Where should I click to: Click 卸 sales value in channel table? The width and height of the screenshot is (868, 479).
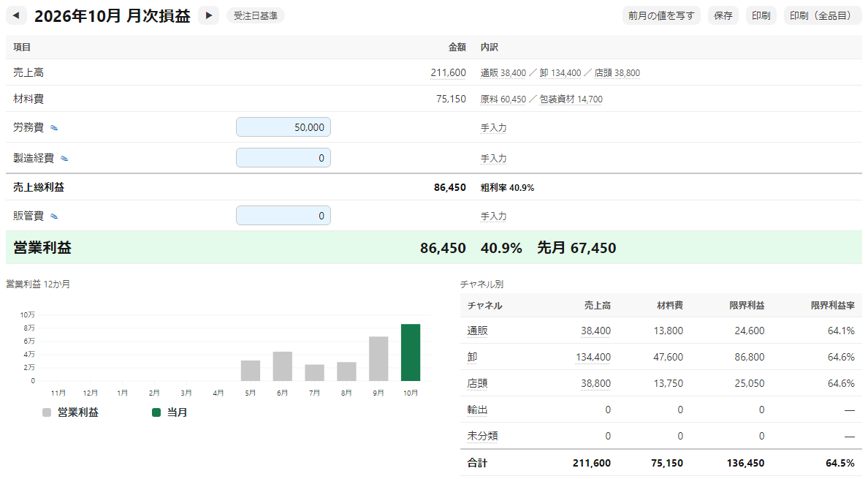coord(593,357)
